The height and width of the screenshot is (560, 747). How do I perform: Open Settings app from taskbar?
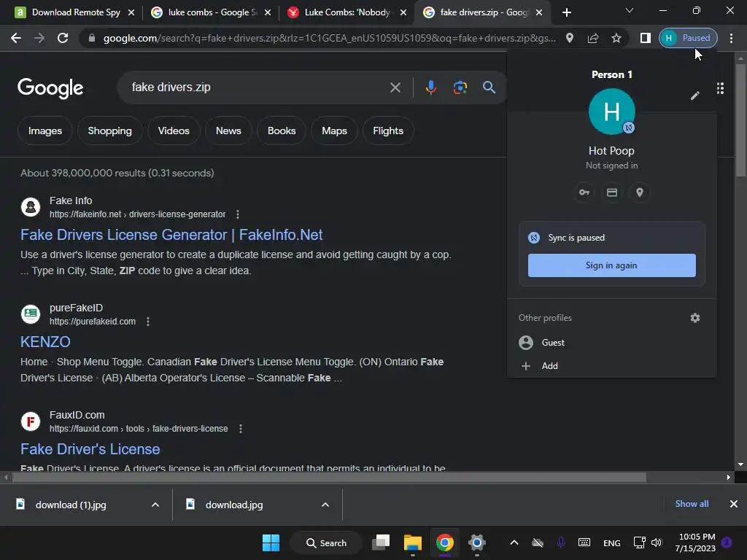pyautogui.click(x=476, y=542)
